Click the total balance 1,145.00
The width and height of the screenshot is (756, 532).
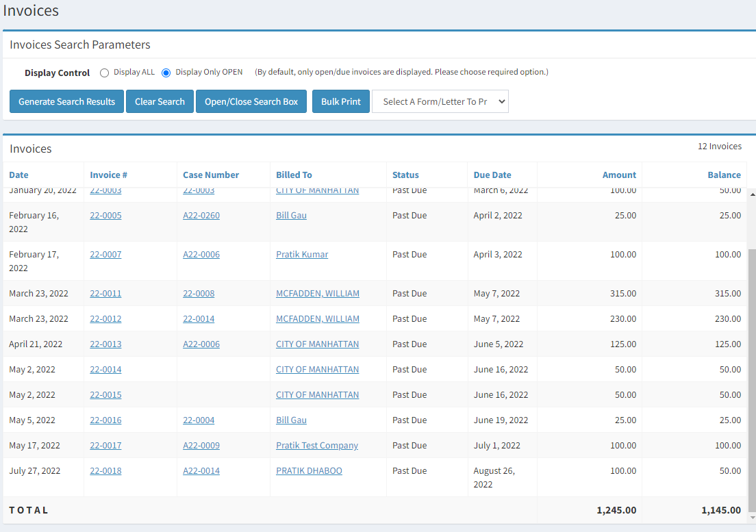coord(721,510)
